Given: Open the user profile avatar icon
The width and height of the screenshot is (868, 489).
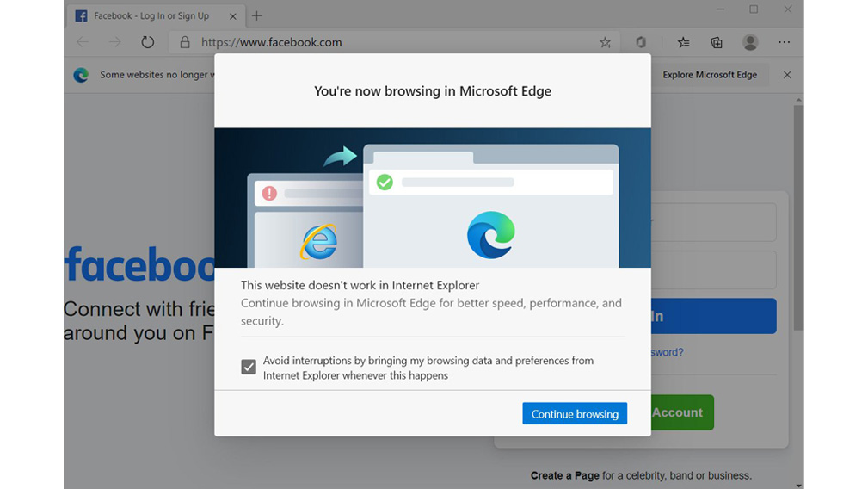Looking at the screenshot, I should point(750,42).
